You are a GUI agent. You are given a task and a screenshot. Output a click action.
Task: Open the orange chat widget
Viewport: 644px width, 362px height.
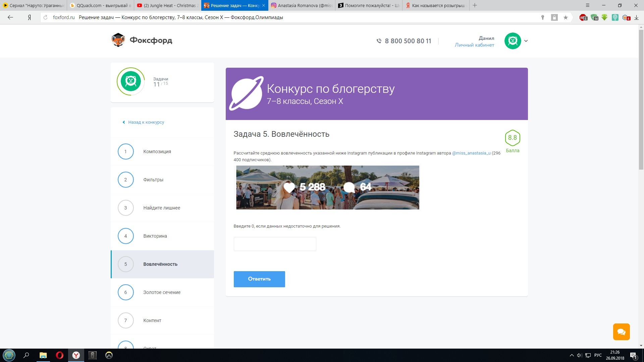(621, 332)
